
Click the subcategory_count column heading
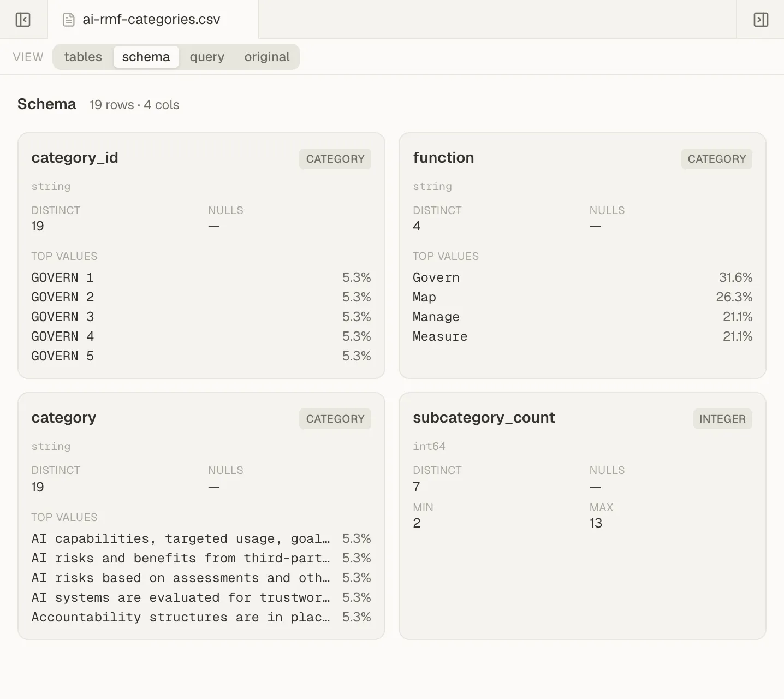pyautogui.click(x=484, y=418)
